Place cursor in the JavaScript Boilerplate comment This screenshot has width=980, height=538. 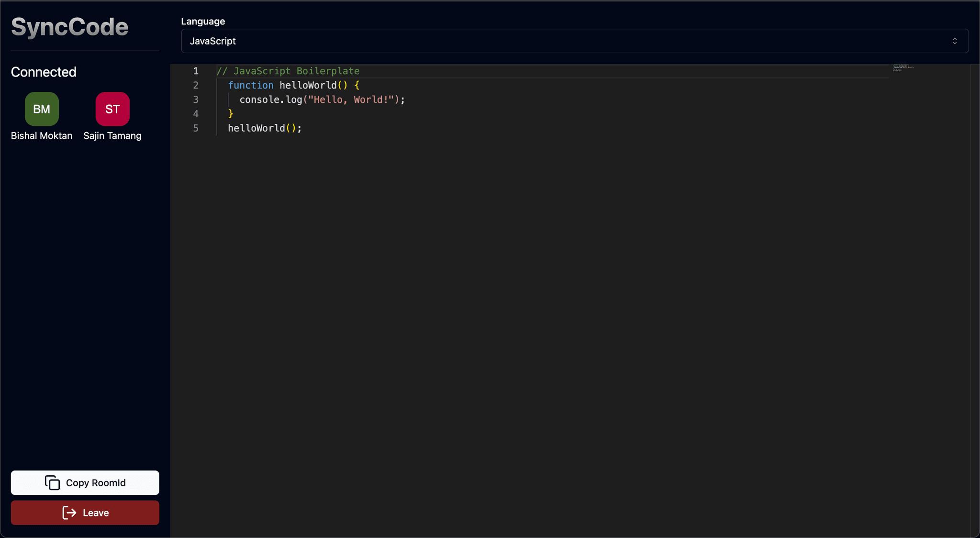coord(288,71)
